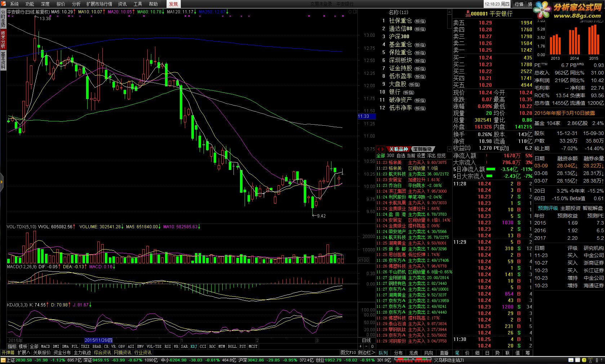
Task: Select the KDJ indicator tab
Action: point(194,346)
